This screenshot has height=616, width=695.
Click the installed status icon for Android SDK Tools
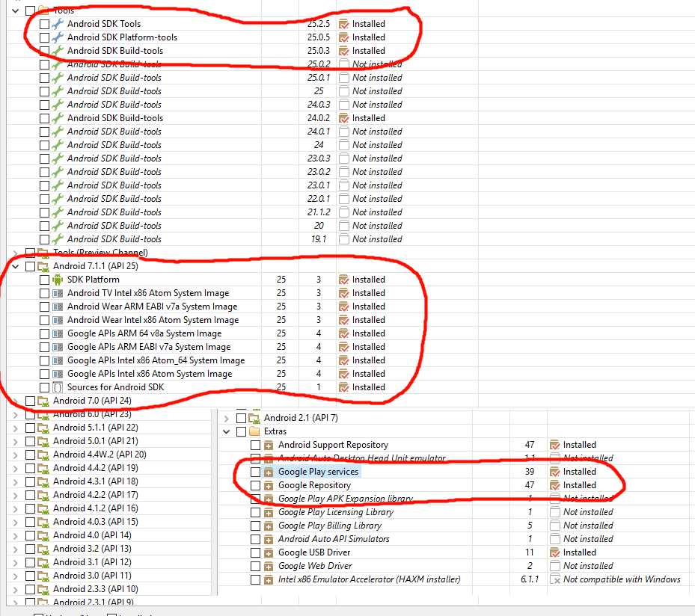(343, 24)
